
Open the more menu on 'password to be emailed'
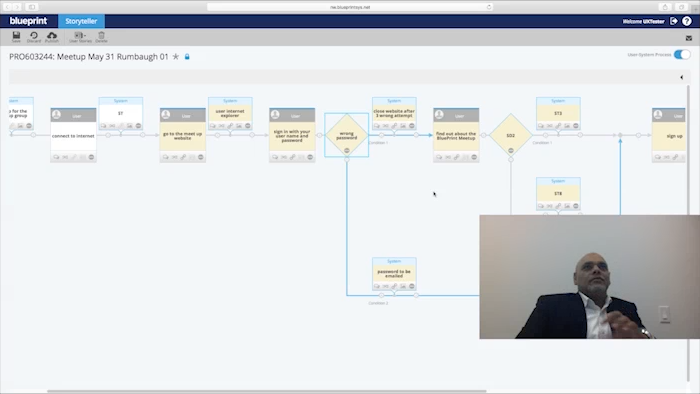click(412, 286)
